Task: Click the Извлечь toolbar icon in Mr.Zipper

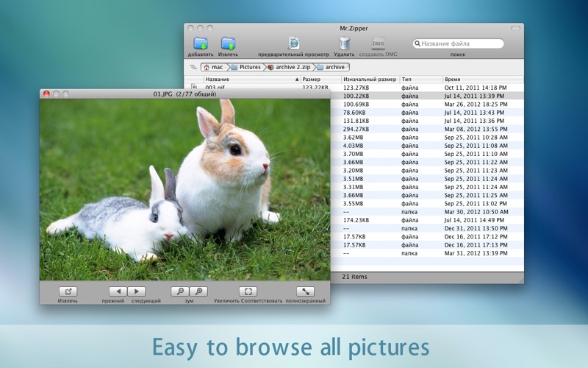Action: (228, 43)
